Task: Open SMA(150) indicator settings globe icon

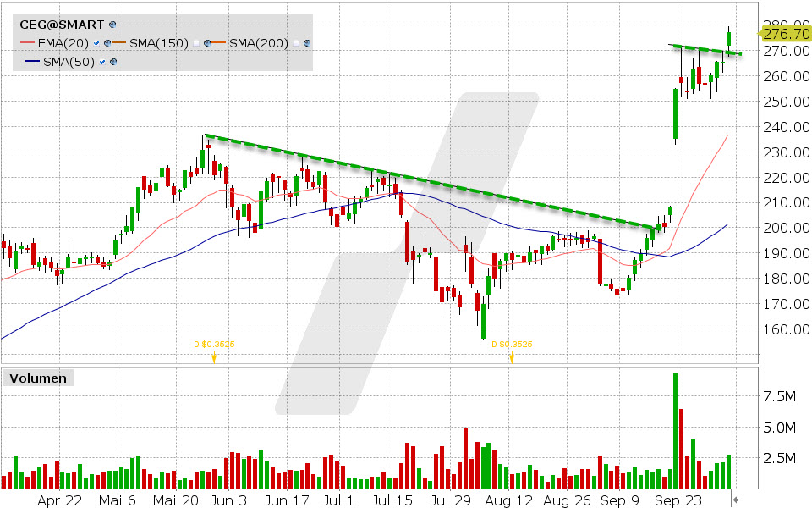Action: pos(207,43)
